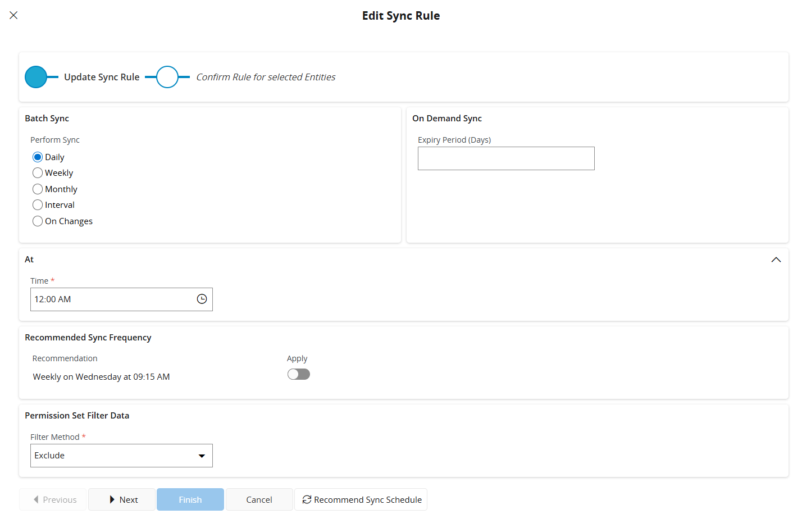Image resolution: width=802 pixels, height=532 pixels.
Task: Select the Daily sync option
Action: (38, 157)
